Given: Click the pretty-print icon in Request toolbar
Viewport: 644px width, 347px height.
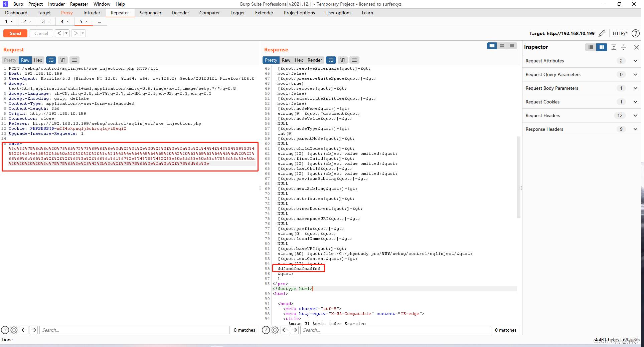Looking at the screenshot, I should pos(51,60).
